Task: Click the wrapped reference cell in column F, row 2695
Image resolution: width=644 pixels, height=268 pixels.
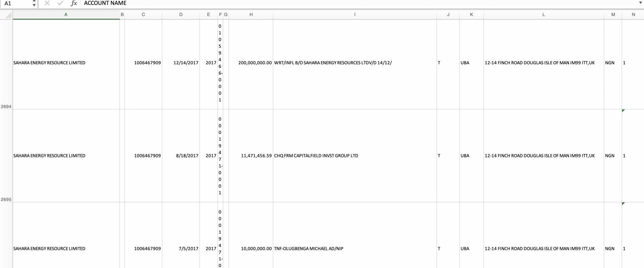Action: pyautogui.click(x=220, y=156)
